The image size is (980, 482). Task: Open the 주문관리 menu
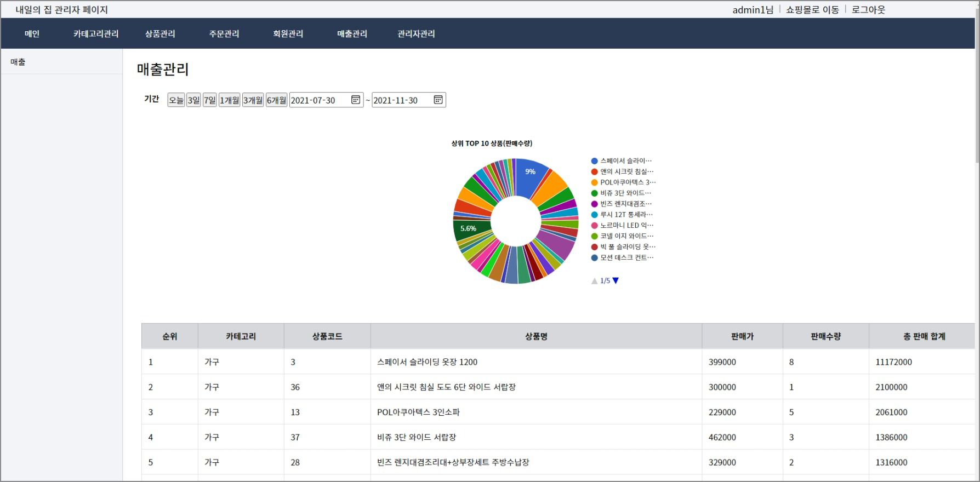(224, 33)
